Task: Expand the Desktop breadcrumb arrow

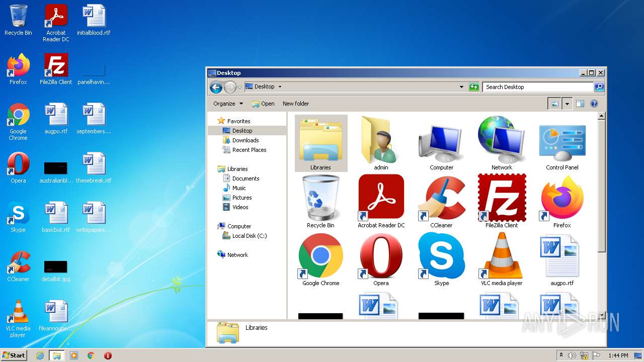Action: [x=280, y=87]
